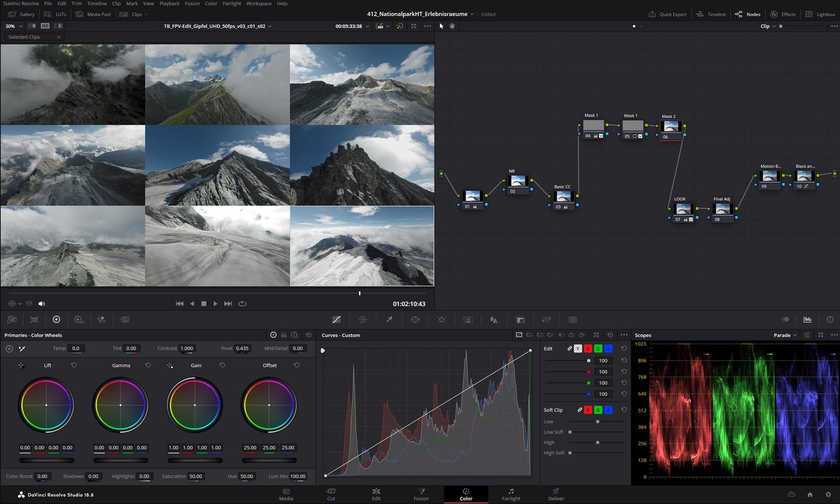This screenshot has height=504, width=840.
Task: Click the loop playback button
Action: point(243,303)
